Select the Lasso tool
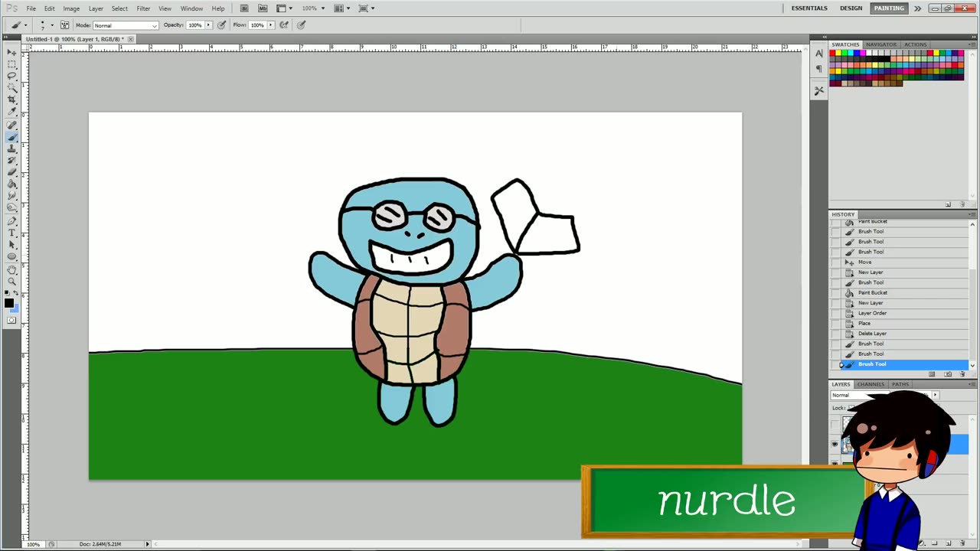This screenshot has width=980, height=551. [12, 77]
